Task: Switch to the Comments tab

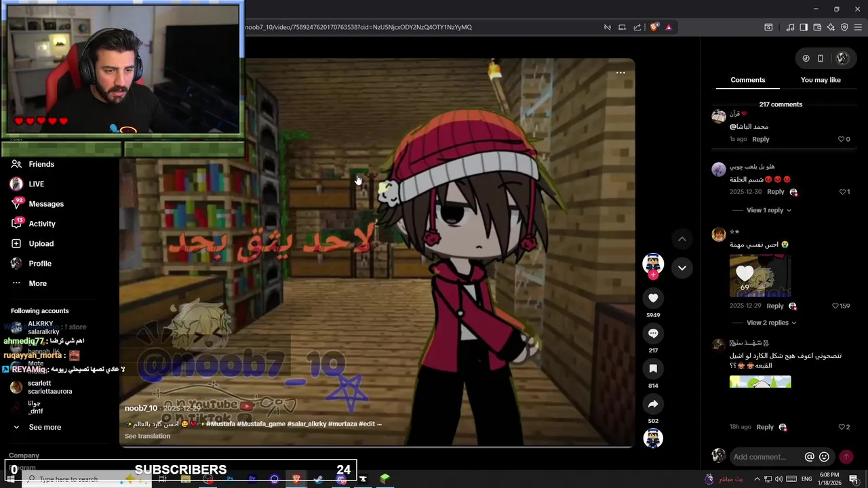Action: click(747, 80)
